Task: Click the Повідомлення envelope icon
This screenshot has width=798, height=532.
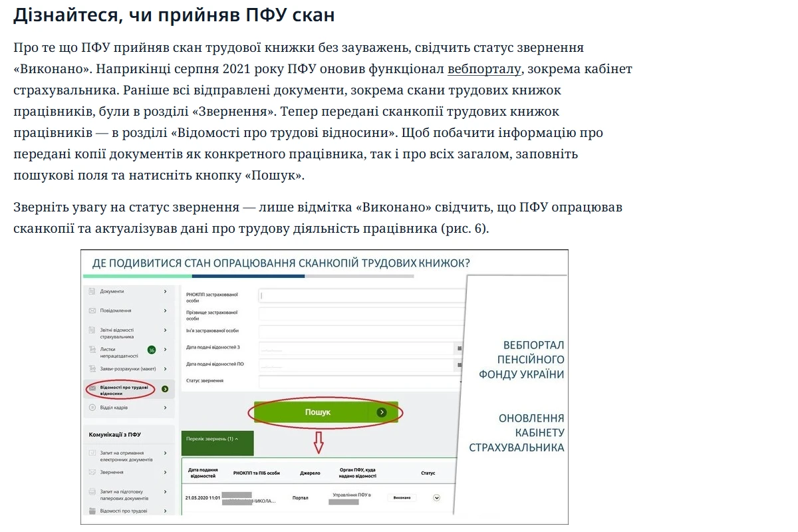Action: pos(92,311)
